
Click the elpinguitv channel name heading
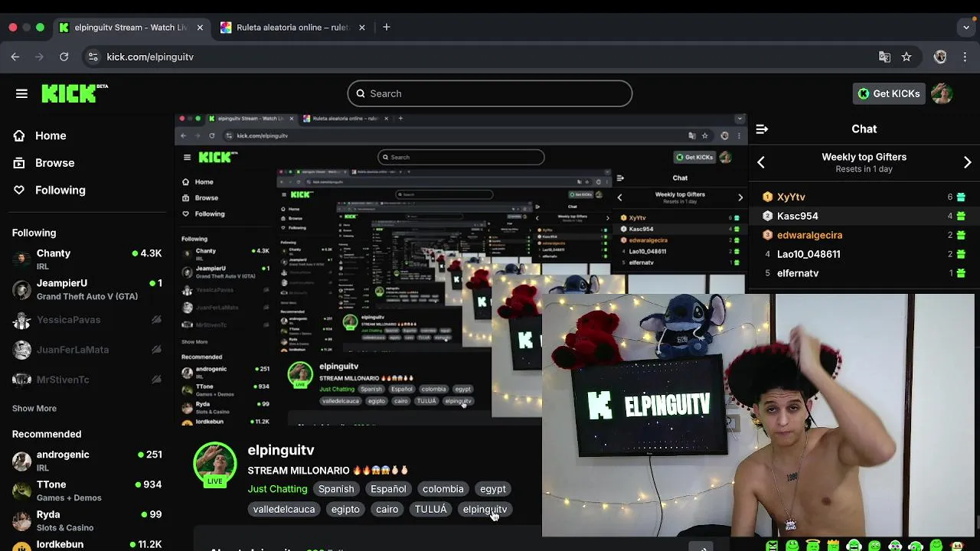281,450
